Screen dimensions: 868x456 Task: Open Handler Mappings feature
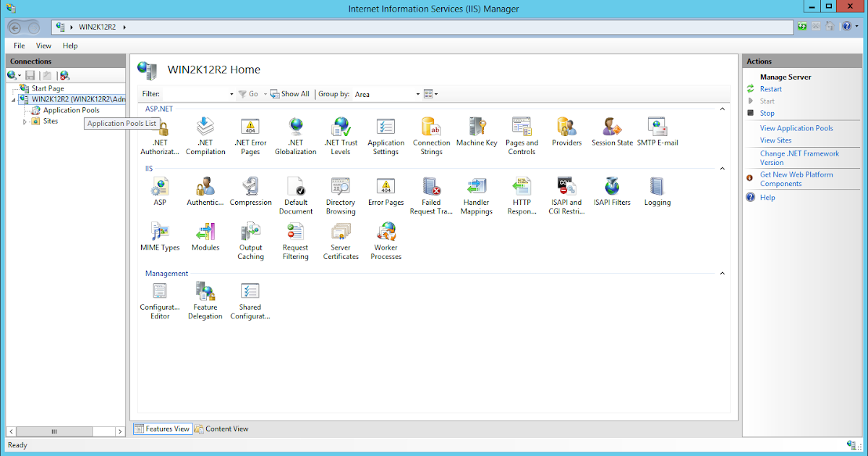(477, 195)
